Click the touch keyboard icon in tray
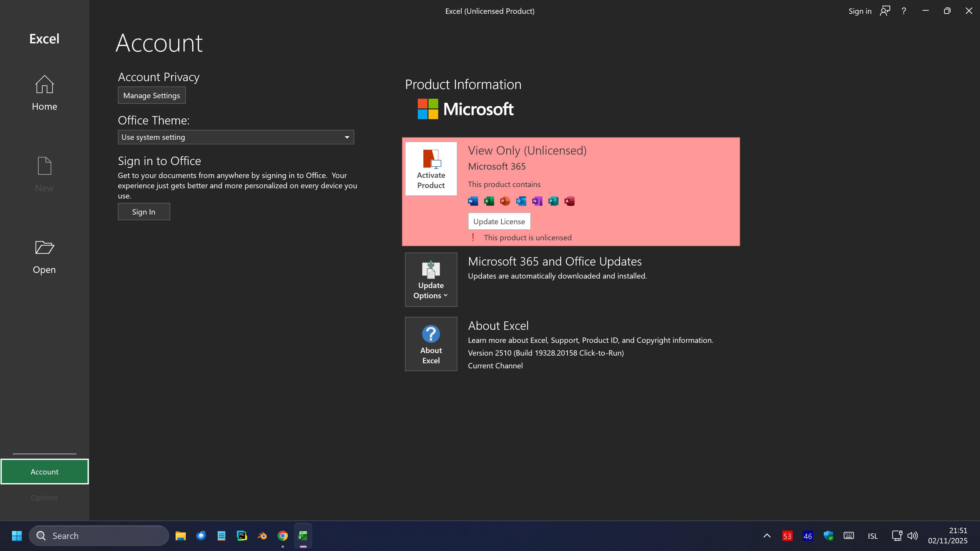Screen dimensions: 980x551 pos(849,536)
